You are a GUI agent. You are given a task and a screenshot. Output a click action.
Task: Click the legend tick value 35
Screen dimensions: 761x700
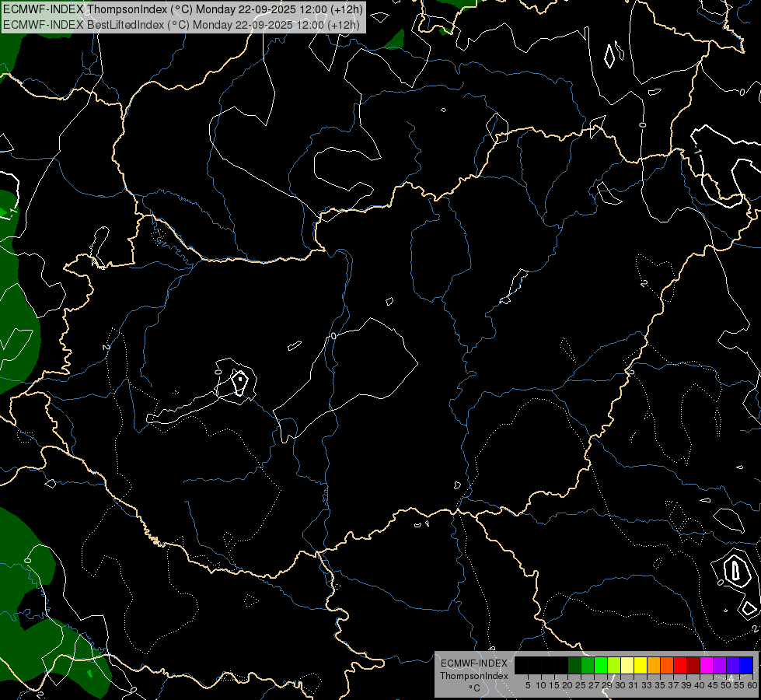pyautogui.click(x=660, y=685)
